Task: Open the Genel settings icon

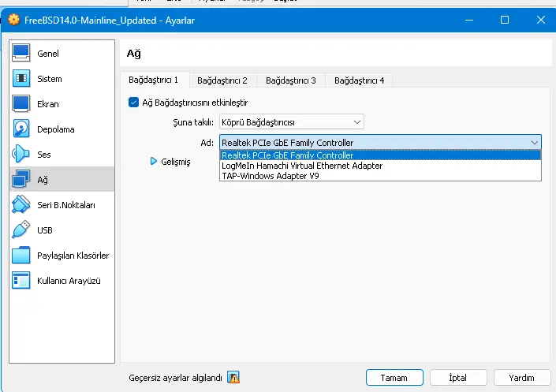Action: (x=21, y=53)
